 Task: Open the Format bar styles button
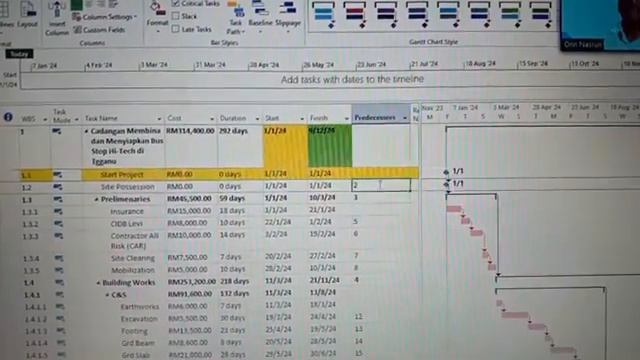click(x=157, y=16)
